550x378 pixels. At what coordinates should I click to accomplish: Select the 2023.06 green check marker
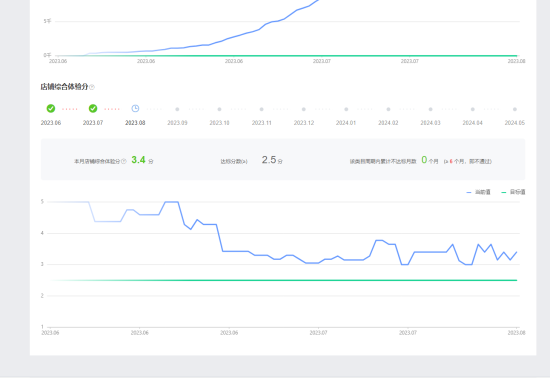coord(51,109)
